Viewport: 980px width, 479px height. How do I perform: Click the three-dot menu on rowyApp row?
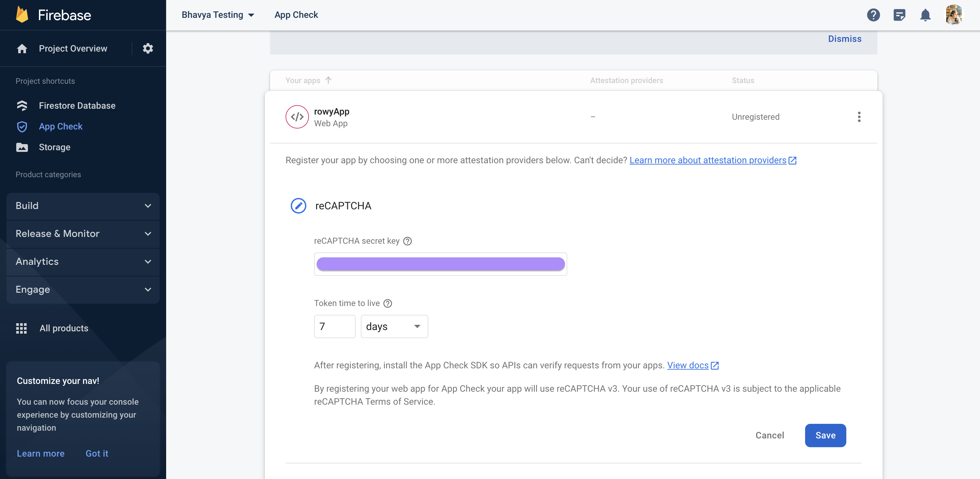click(859, 117)
